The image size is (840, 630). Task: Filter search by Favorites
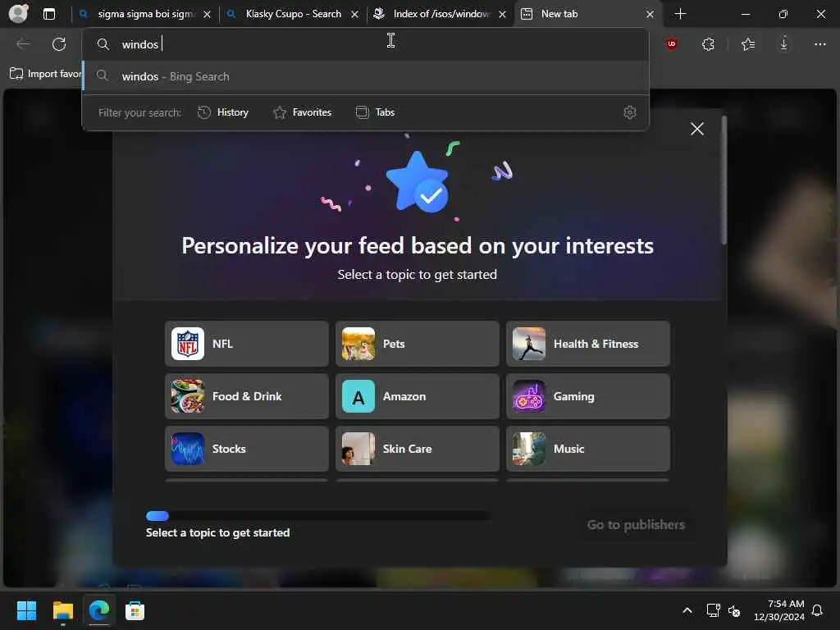[302, 112]
